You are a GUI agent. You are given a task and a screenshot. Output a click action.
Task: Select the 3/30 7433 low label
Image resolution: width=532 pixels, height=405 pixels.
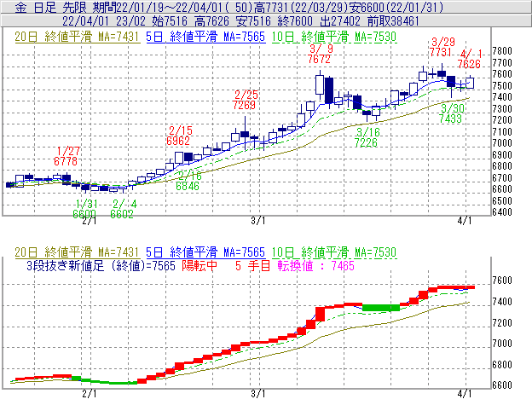pyautogui.click(x=451, y=113)
